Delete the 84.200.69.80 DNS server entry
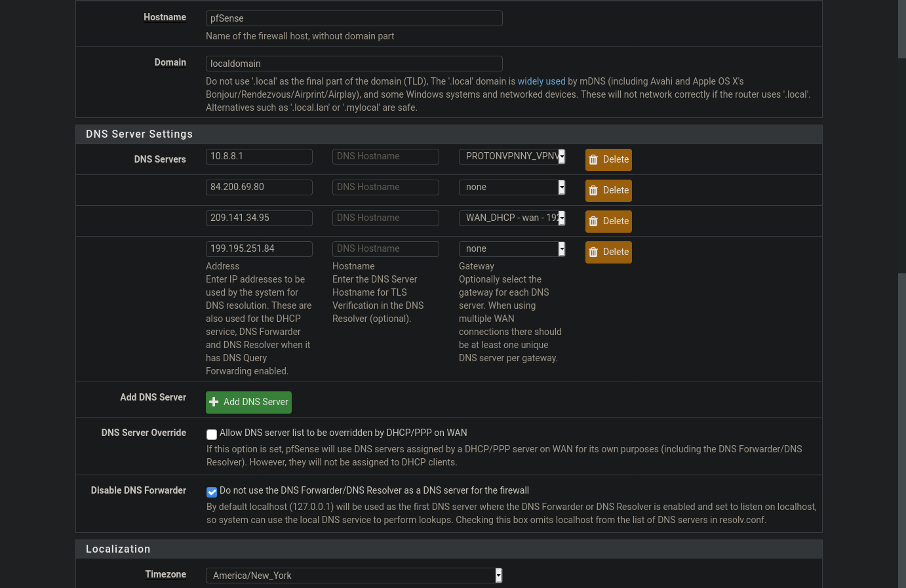The width and height of the screenshot is (906, 588). [x=608, y=190]
